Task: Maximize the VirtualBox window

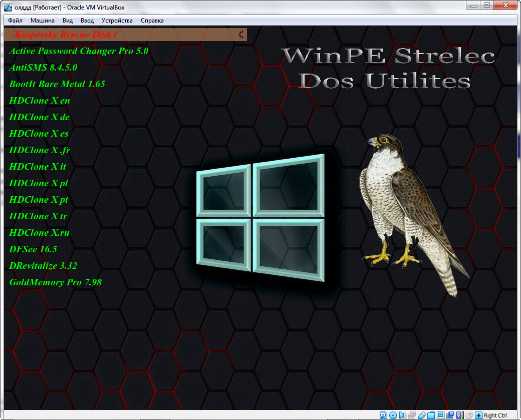Action: [487, 5]
